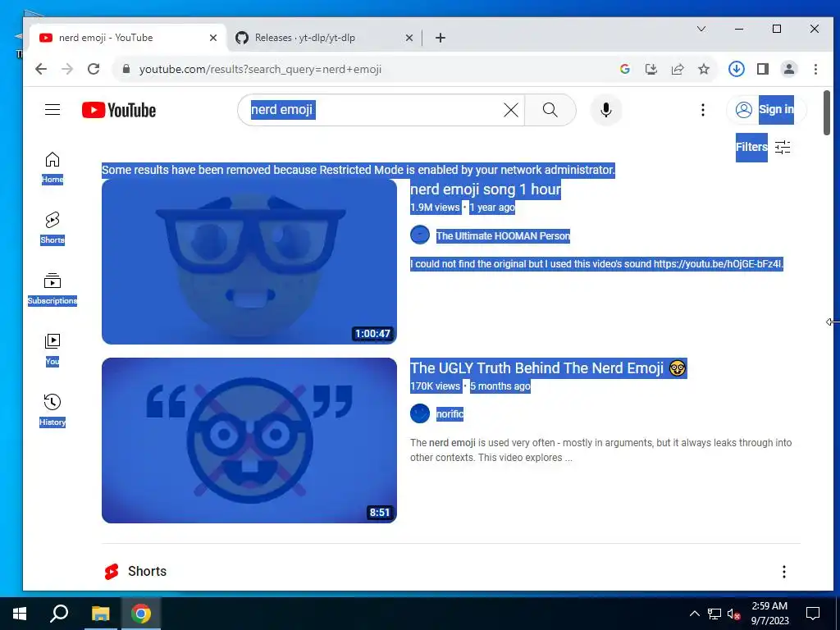
Task: Open Shorts from the sidebar
Action: 52,228
